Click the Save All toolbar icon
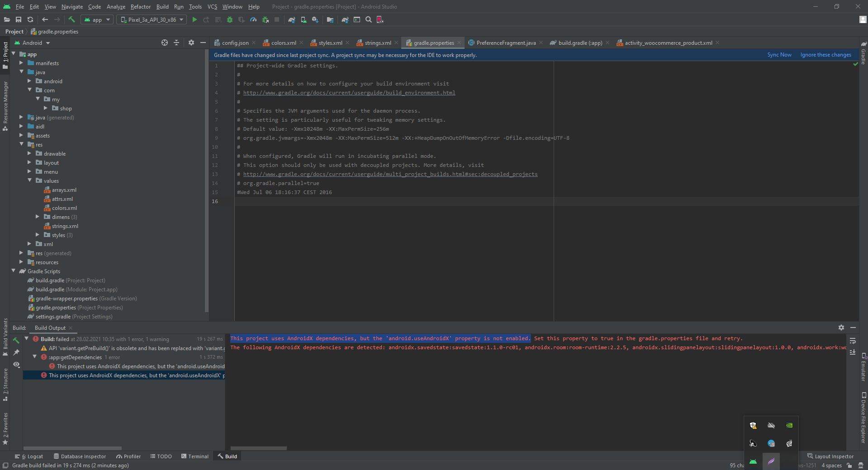The height and width of the screenshot is (470, 868). click(19, 19)
